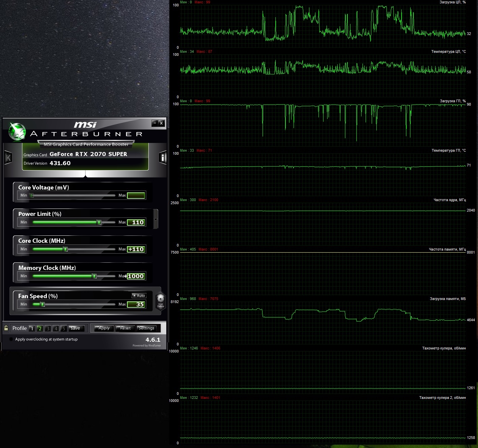The height and width of the screenshot is (448, 478).
Task: Click the CPU temperature current value 58
Action: (469, 72)
